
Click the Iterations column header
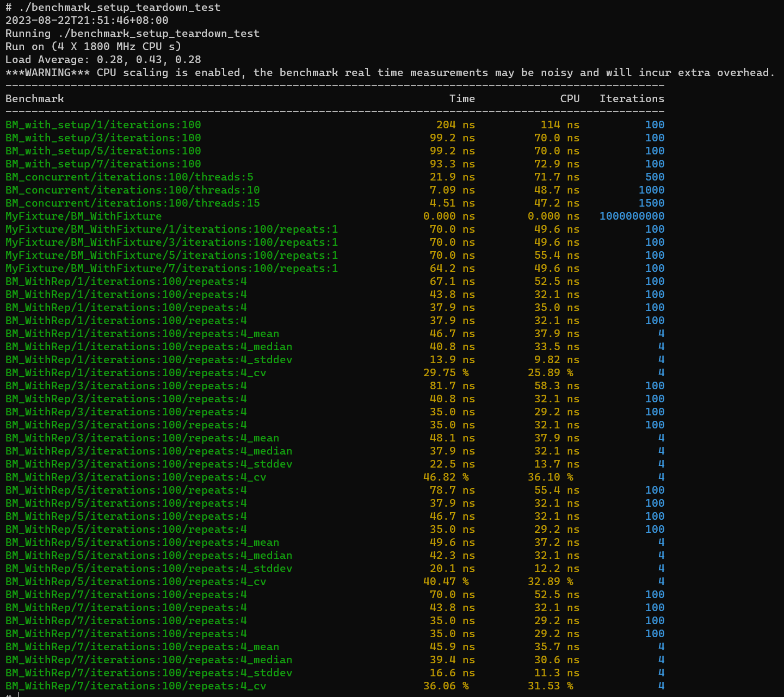(632, 98)
